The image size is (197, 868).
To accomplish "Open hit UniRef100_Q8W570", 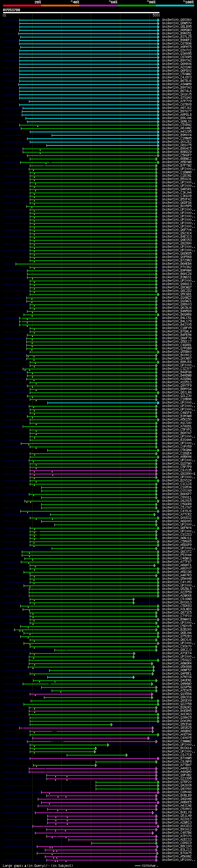I will 177,23.
